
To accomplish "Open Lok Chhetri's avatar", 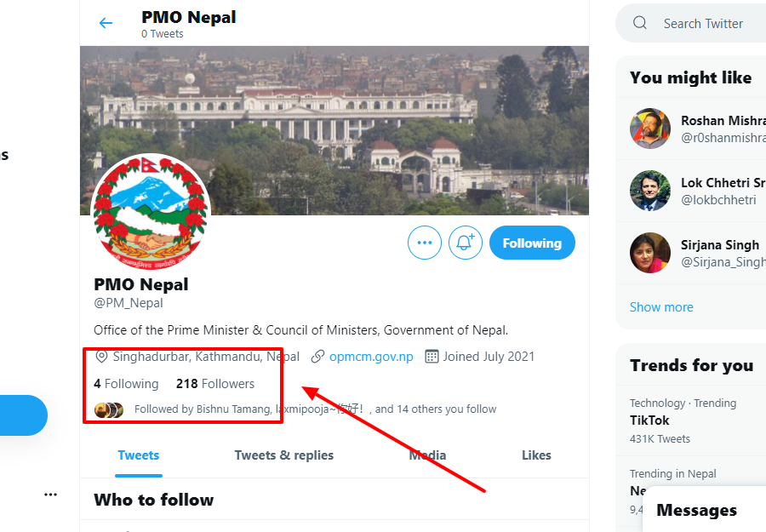I will pyautogui.click(x=650, y=191).
